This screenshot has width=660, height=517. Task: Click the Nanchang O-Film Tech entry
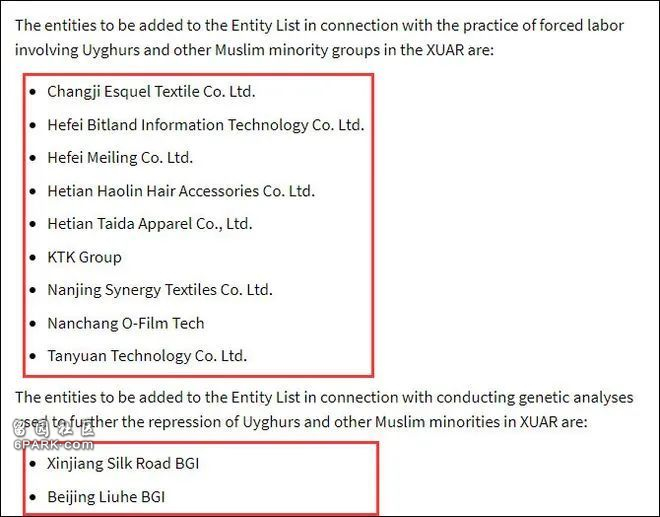click(126, 323)
